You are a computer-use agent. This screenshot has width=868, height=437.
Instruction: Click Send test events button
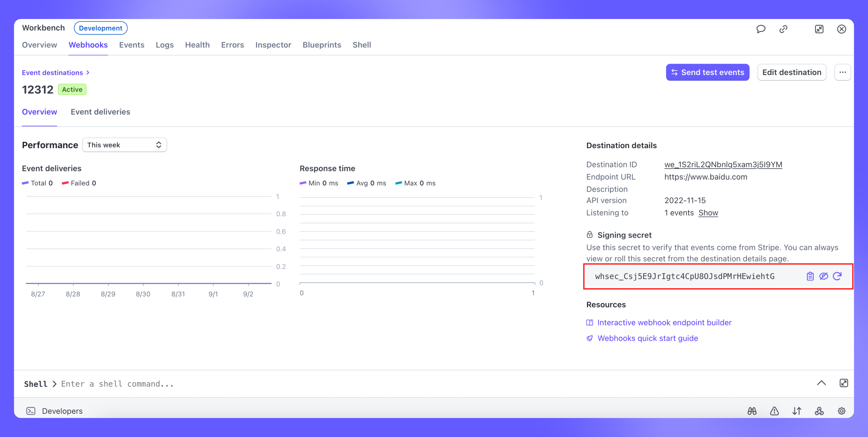[x=707, y=72]
